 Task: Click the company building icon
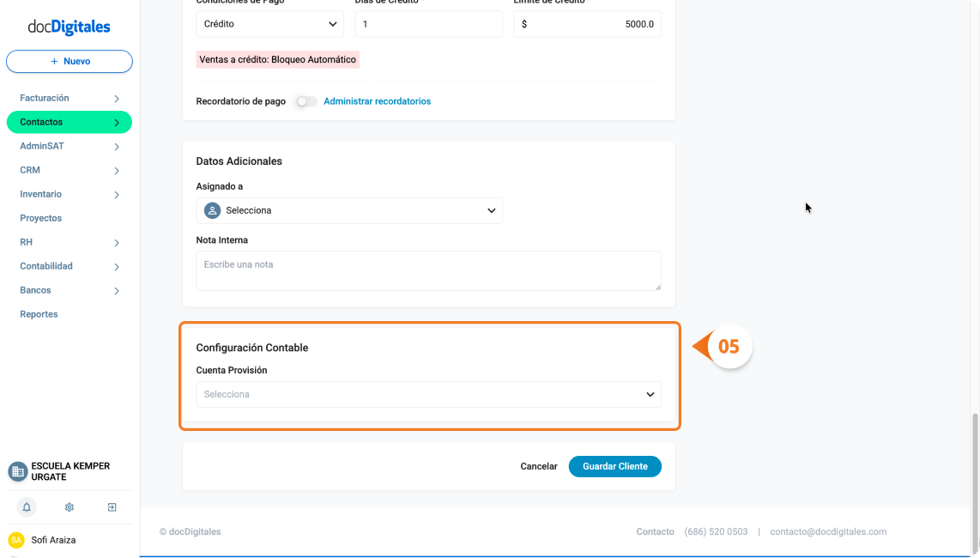[x=17, y=471]
